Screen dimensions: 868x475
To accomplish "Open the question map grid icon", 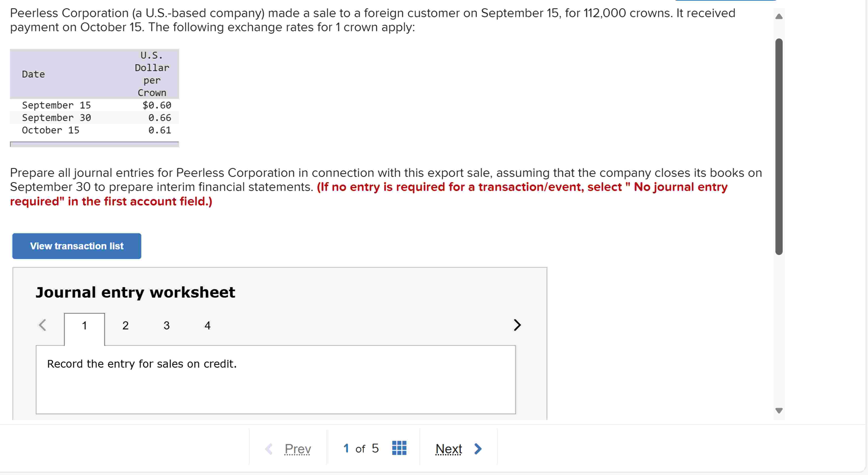I will coord(399,448).
